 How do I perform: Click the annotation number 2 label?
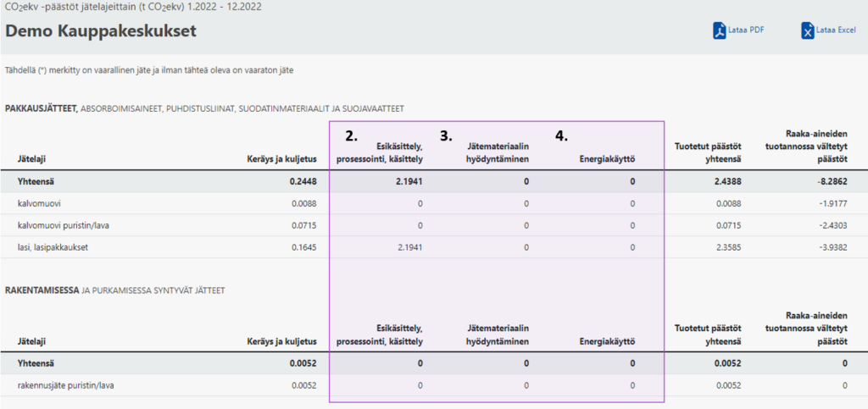click(x=349, y=135)
